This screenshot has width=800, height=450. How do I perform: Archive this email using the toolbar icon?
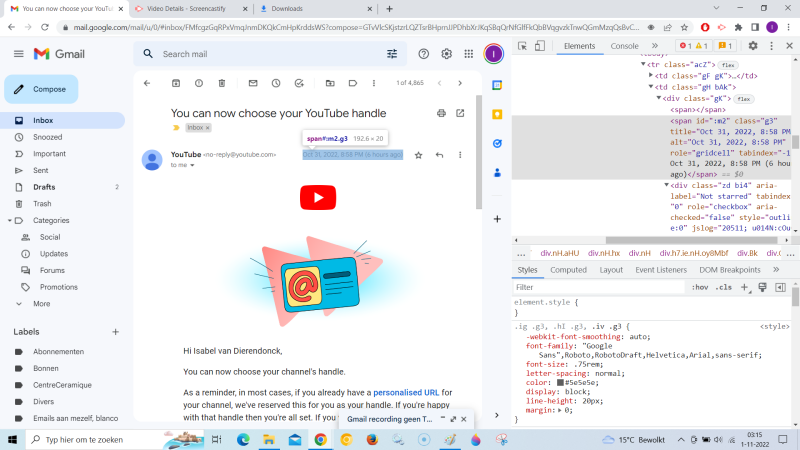click(176, 83)
